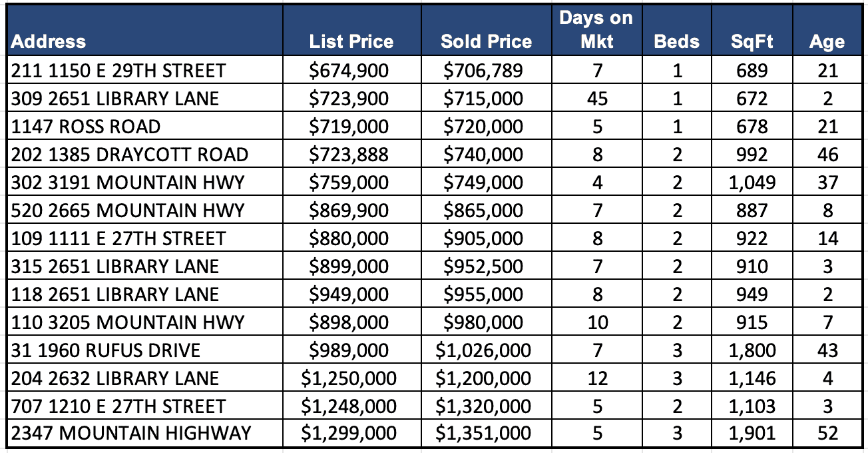Select the List Price header cell
Screen dimensions: 868x453
tap(351, 41)
